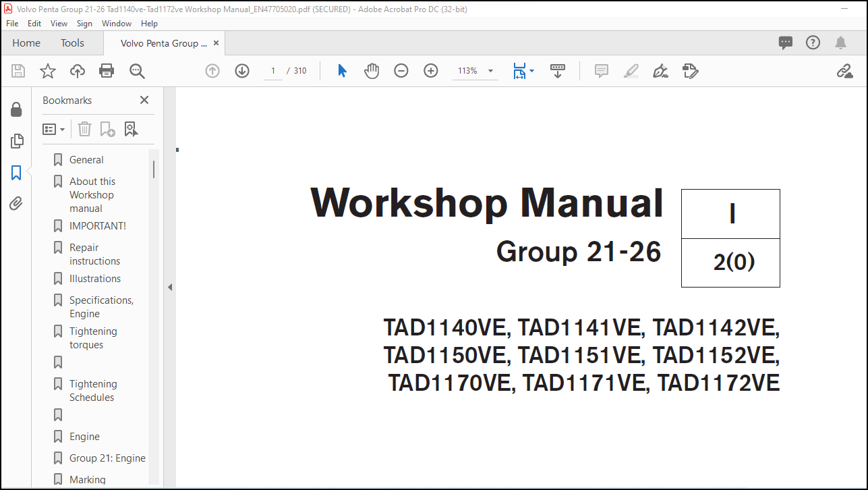Choose the arrow selection tool
The image size is (868, 490).
pyautogui.click(x=342, y=71)
